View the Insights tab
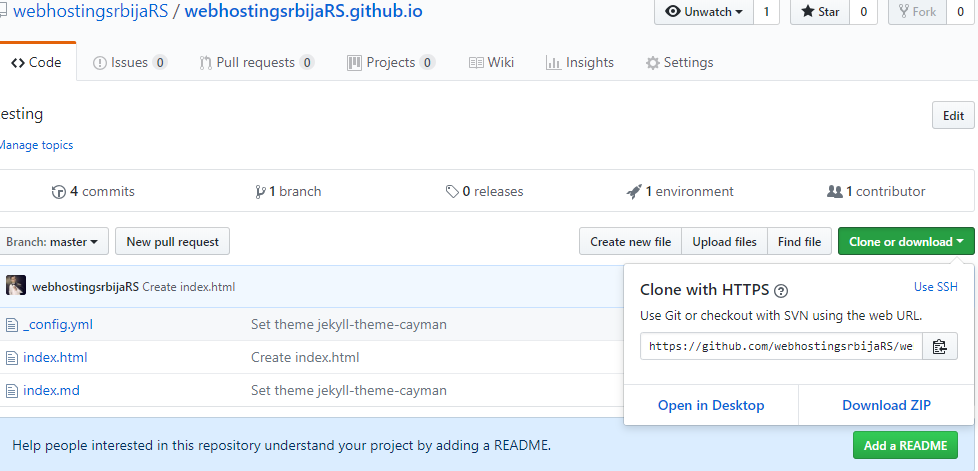This screenshot has height=471, width=978. point(579,62)
